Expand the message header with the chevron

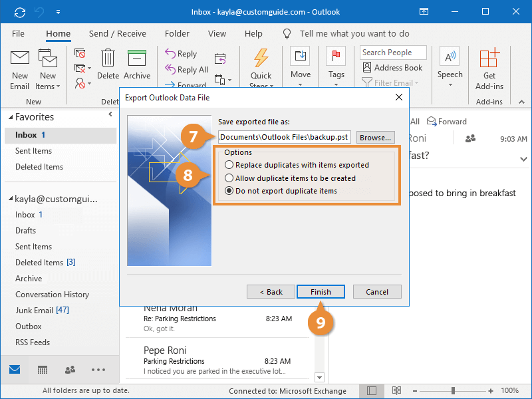(523, 159)
